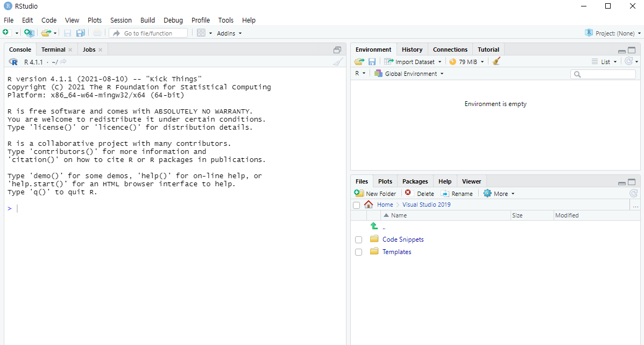Switch to the Terminal tab
644x345 pixels.
coord(53,50)
